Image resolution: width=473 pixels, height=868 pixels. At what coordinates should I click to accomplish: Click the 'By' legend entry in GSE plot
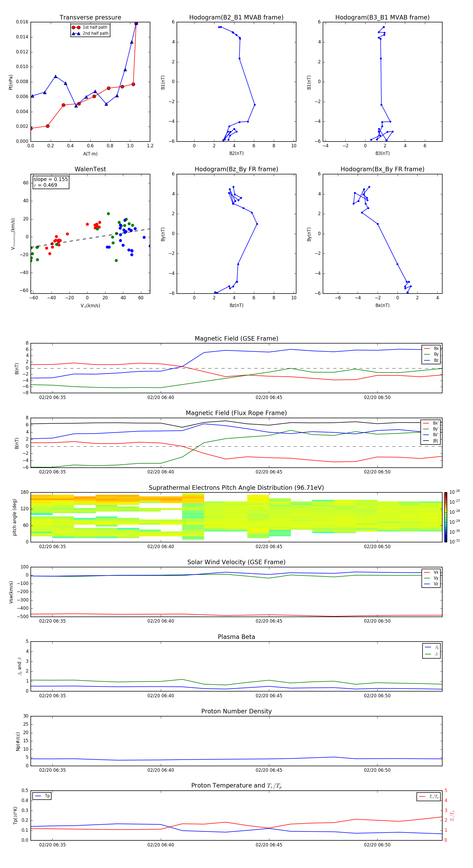click(x=431, y=354)
